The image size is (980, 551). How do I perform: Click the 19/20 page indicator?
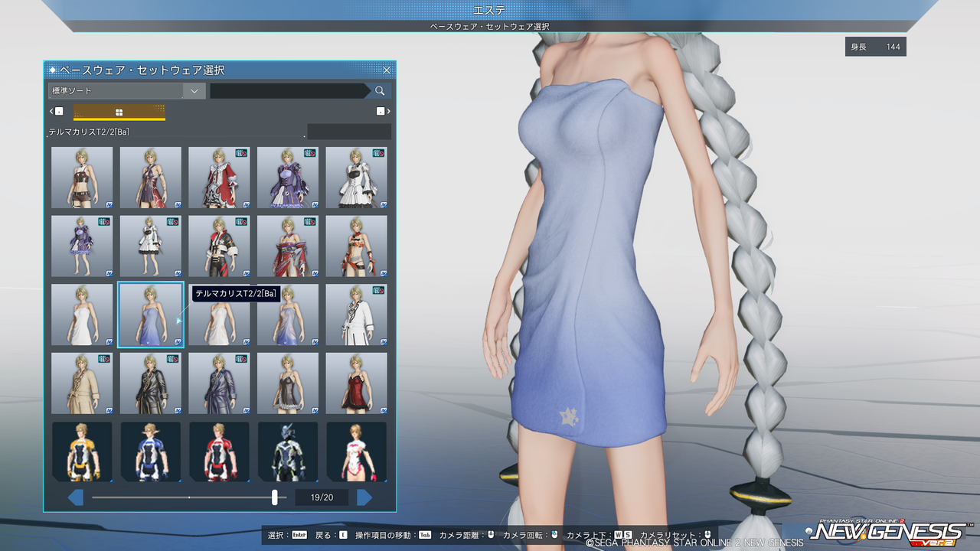point(322,497)
